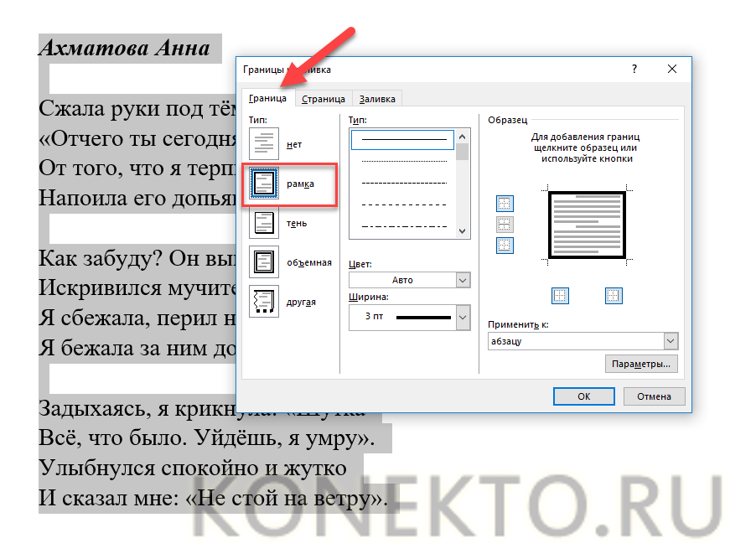Image resolution: width=756 pixels, height=559 pixels.
Task: Toggle the left border button under preview
Action: tap(561, 295)
